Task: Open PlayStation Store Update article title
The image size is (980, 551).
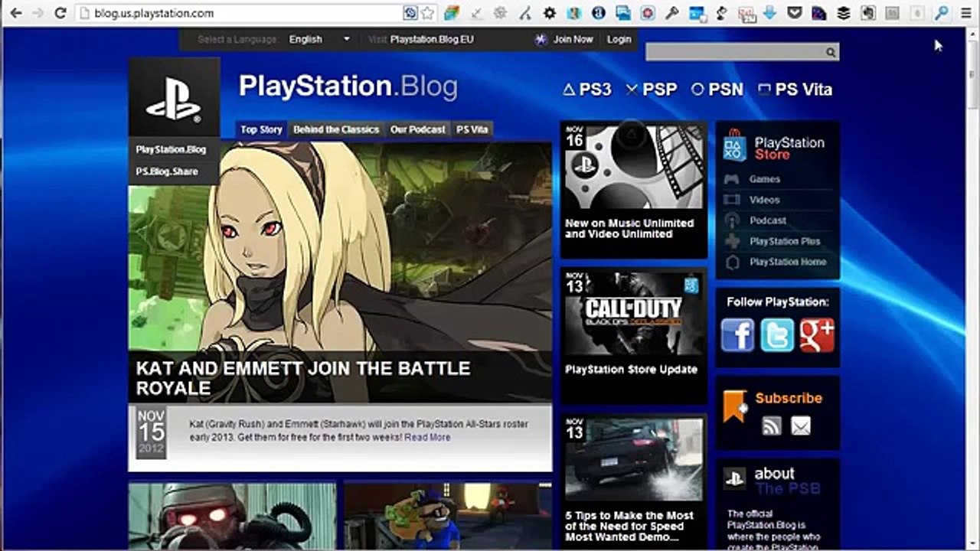Action: pyautogui.click(x=631, y=370)
